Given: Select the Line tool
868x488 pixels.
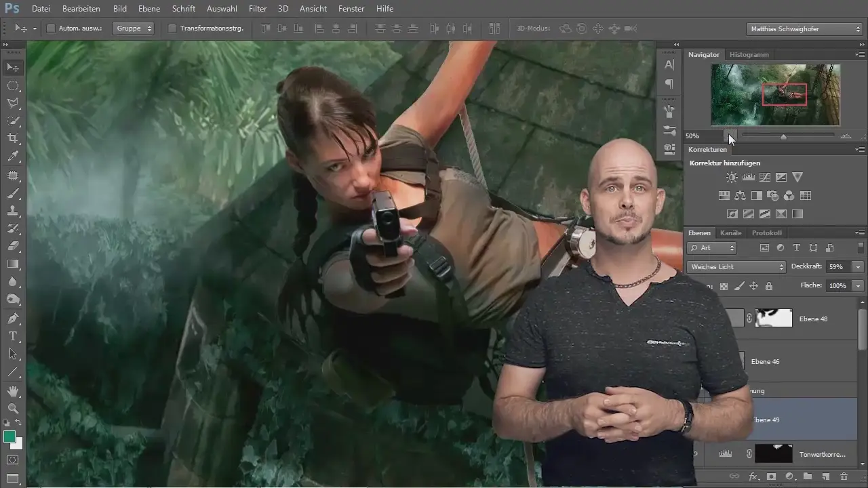Looking at the screenshot, I should click(x=13, y=372).
